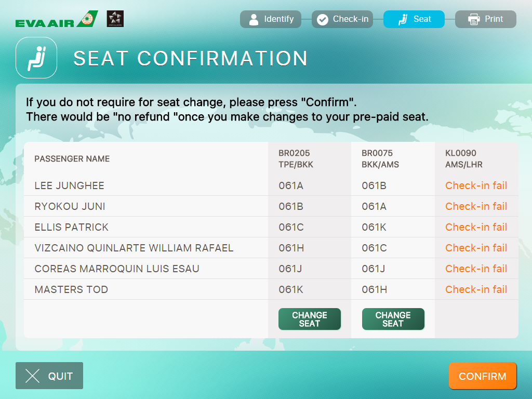Click Check-in fail for RYOKOU JUNI
Screen dimensions: 532x399
pyautogui.click(x=476, y=206)
